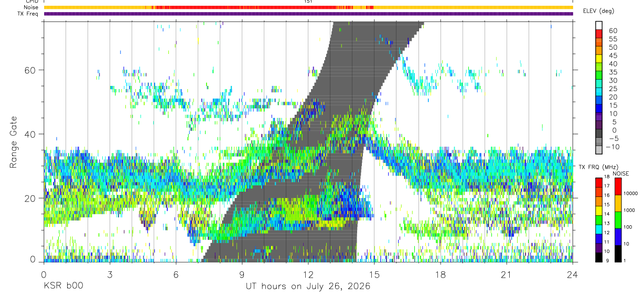Click UT hours on July 26 title

[x=308, y=286]
